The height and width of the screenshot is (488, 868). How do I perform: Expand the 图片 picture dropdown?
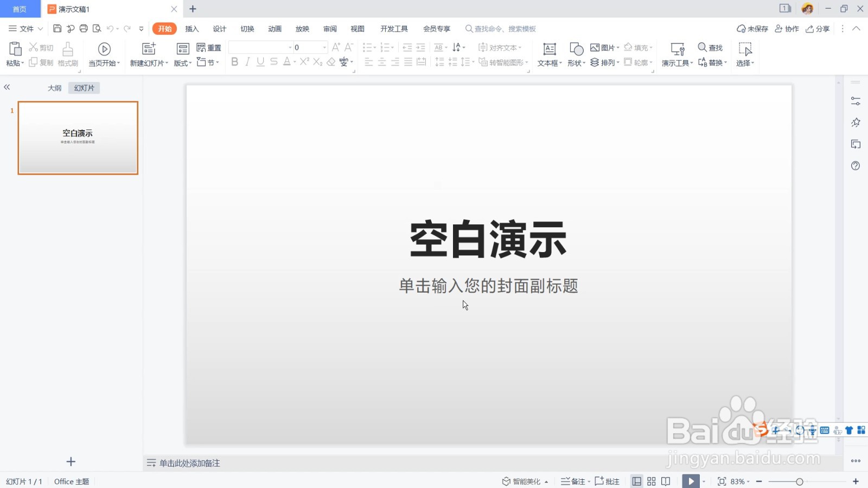coord(605,48)
